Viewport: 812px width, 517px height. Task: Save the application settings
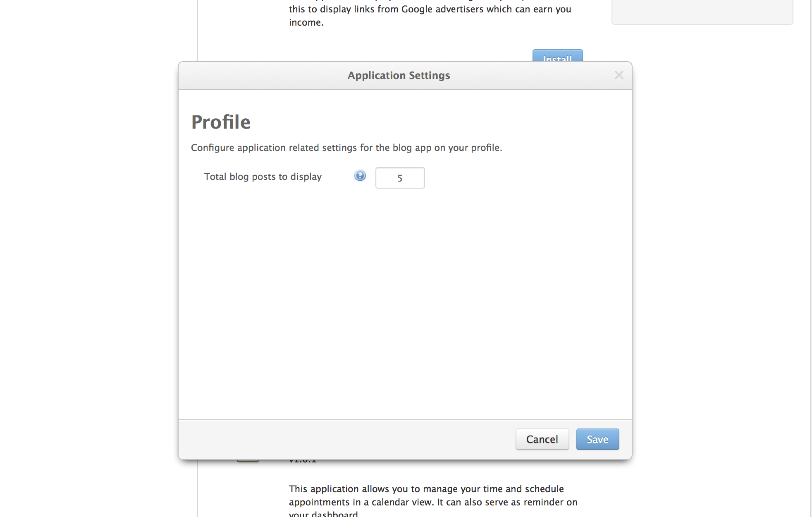click(x=597, y=439)
